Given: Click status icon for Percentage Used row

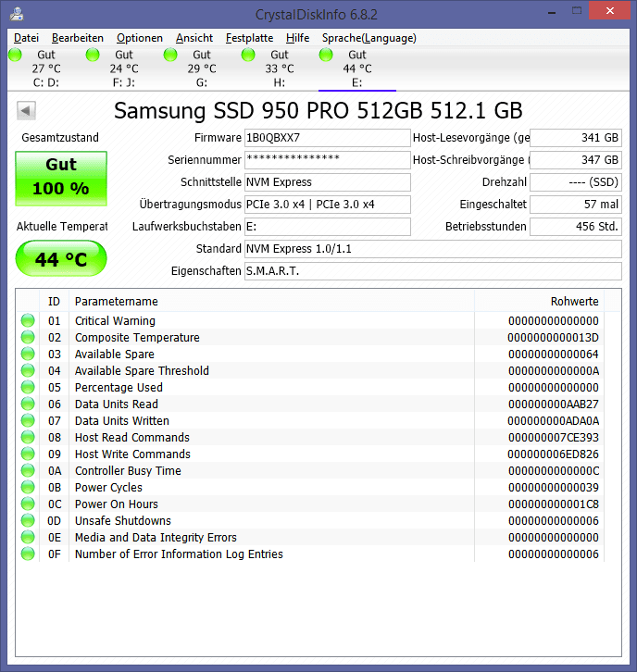Looking at the screenshot, I should (28, 387).
